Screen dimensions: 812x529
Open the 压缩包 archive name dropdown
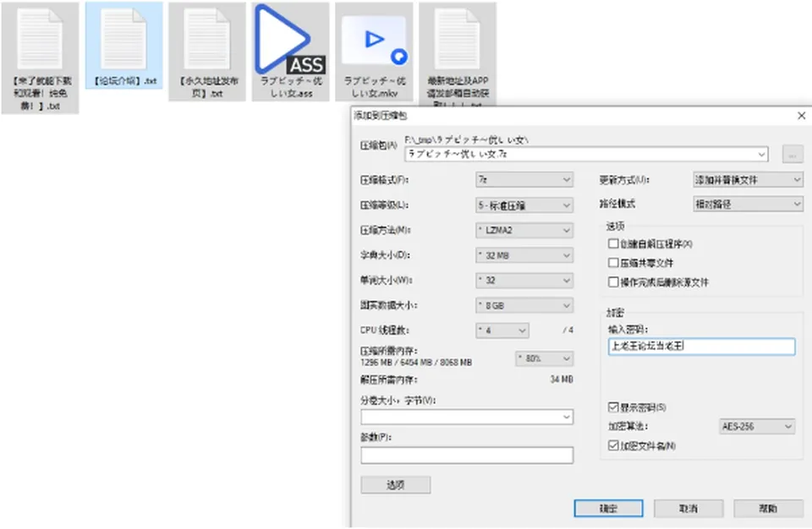[x=761, y=155]
